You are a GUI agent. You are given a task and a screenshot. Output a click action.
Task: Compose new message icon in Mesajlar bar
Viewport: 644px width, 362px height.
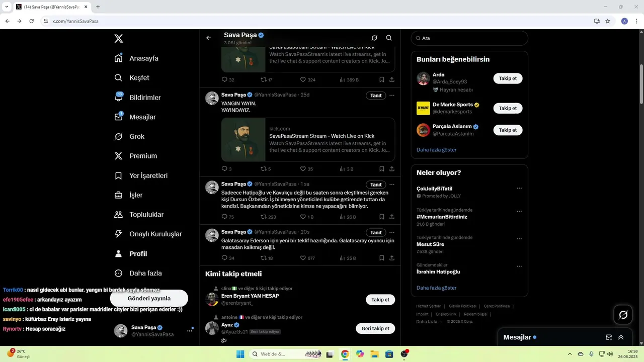point(609,337)
